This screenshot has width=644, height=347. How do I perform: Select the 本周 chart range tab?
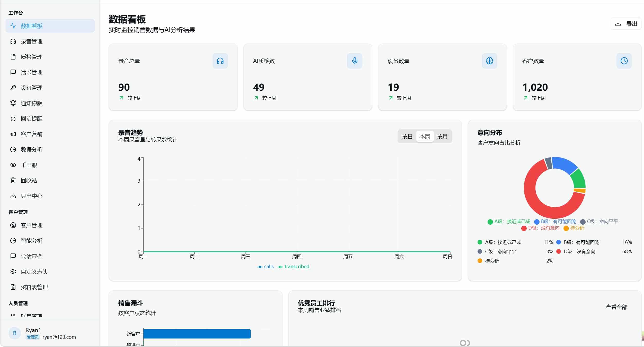[425, 136]
